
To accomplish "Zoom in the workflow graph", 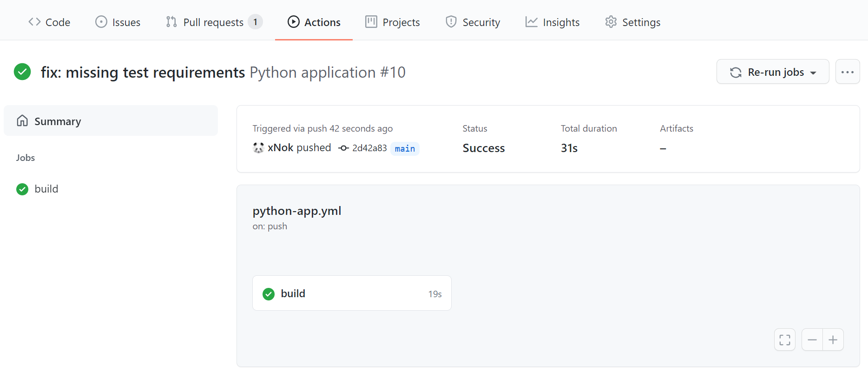I will [x=833, y=340].
